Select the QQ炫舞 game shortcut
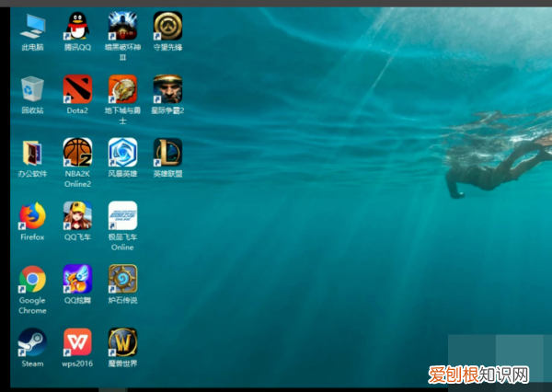Image resolution: width=552 pixels, height=392 pixels. 77,279
